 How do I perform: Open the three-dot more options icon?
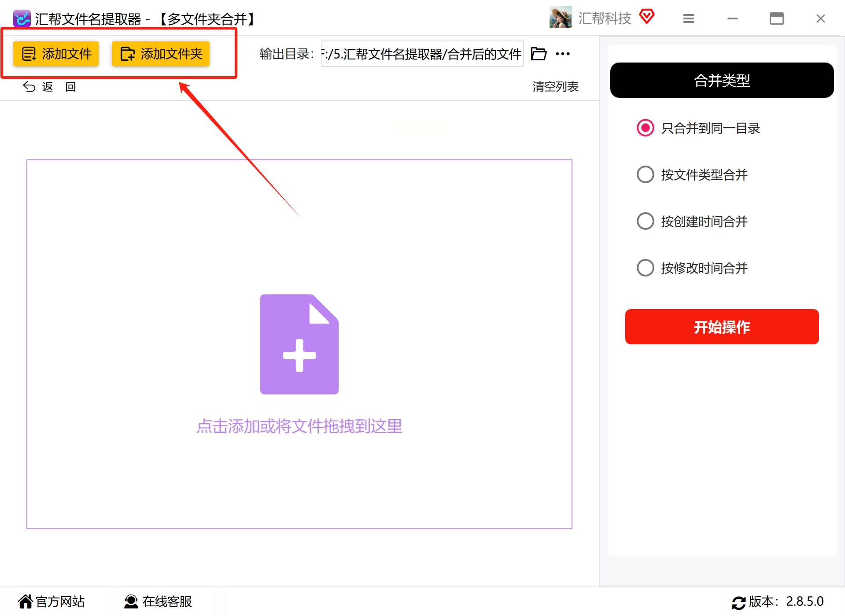[563, 54]
